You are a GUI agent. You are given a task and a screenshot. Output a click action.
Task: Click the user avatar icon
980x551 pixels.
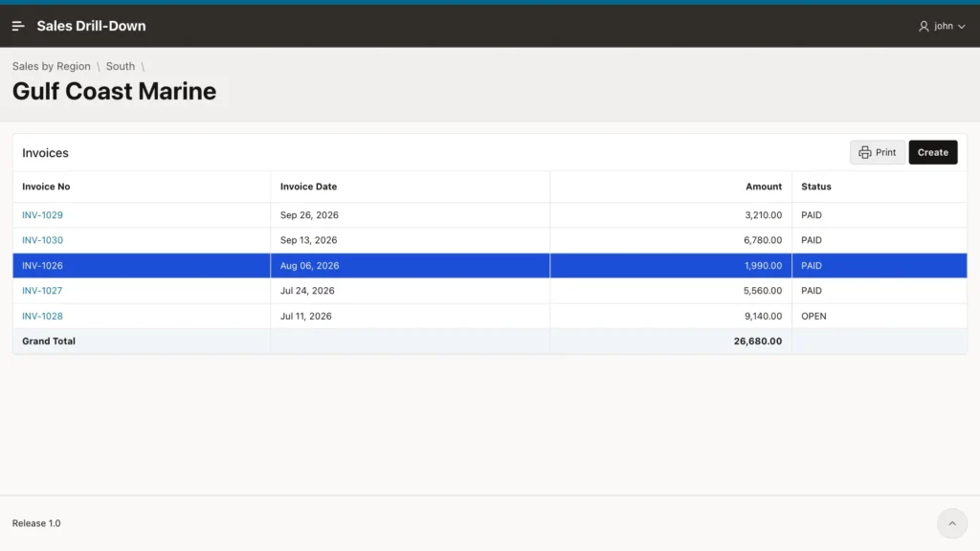(x=924, y=26)
